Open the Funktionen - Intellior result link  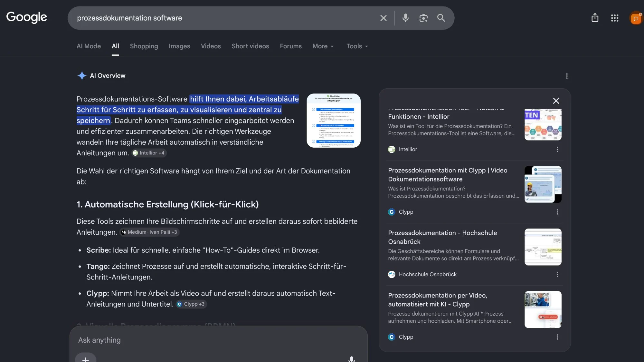419,116
